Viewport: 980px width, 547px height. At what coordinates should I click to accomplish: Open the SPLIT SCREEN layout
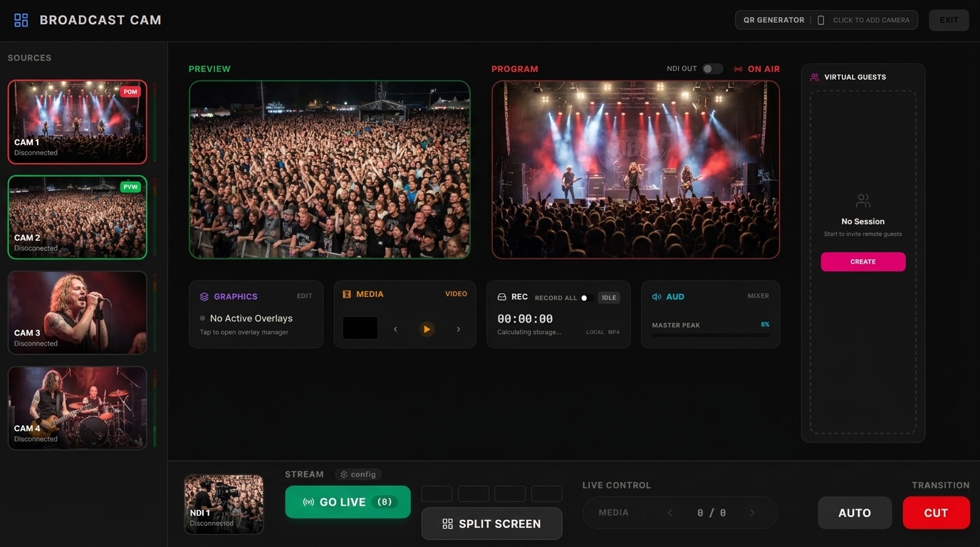pos(491,523)
